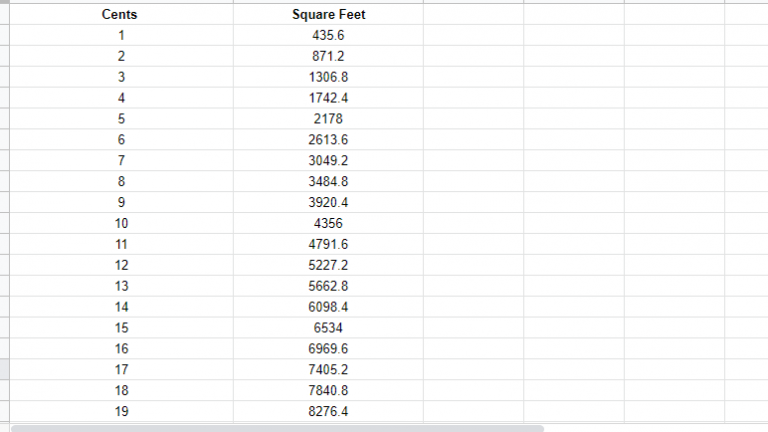
Task: Click the cell with Cents value 3
Action: (x=121, y=77)
